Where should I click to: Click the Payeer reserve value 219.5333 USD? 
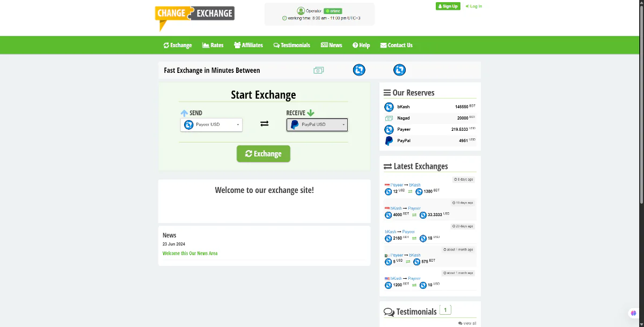(x=463, y=129)
